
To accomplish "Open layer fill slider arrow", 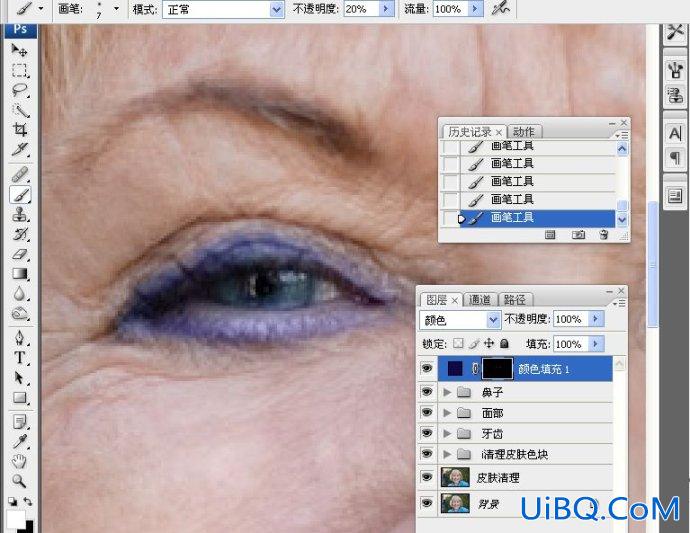I will click(x=596, y=344).
